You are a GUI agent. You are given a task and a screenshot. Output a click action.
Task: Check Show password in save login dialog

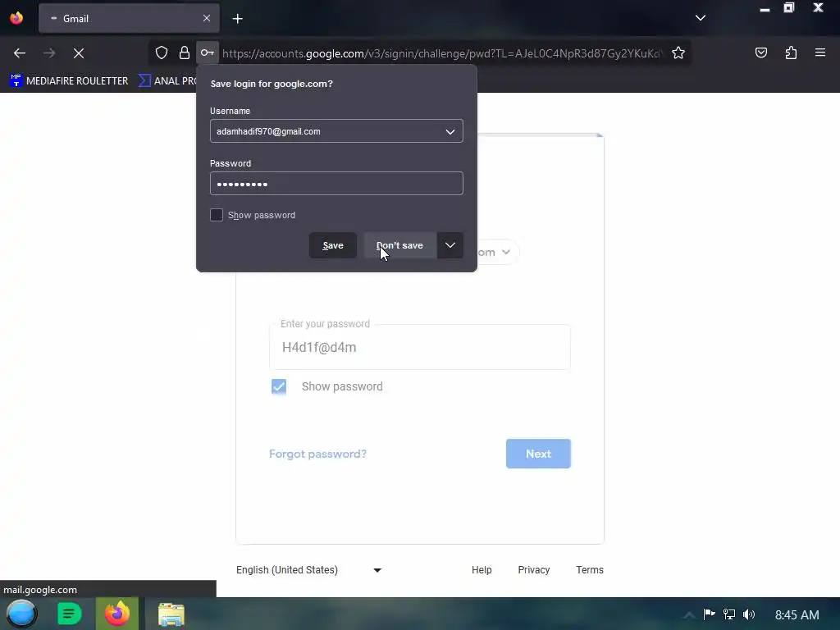click(x=217, y=215)
